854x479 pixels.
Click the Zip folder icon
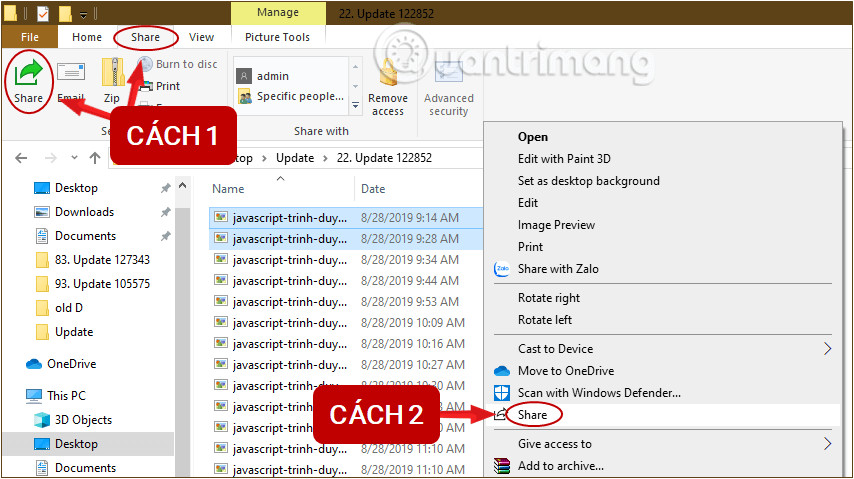112,72
